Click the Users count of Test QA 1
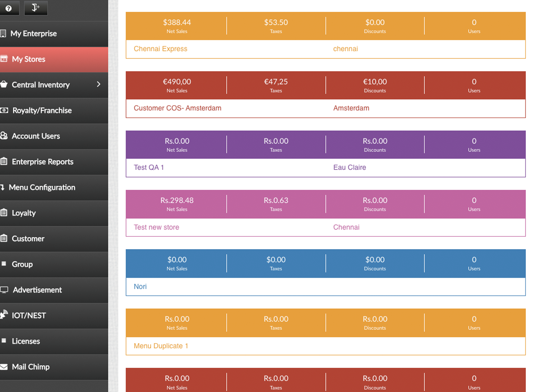 pos(474,141)
